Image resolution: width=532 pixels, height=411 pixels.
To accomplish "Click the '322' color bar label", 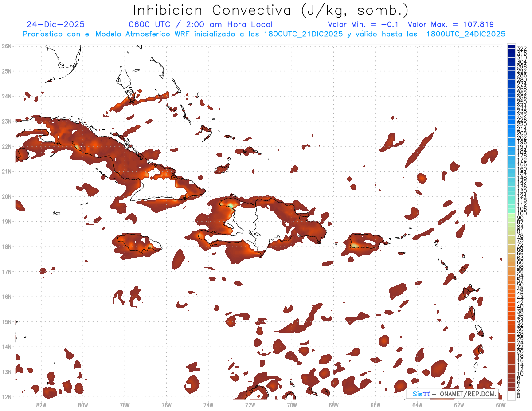I will click(x=521, y=48).
